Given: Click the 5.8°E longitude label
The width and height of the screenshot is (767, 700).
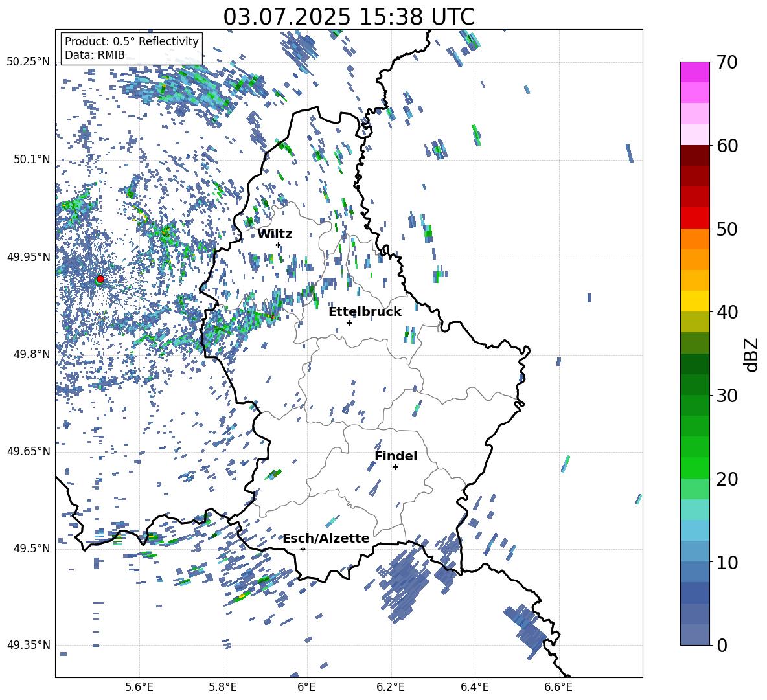Looking at the screenshot, I should pos(223,687).
